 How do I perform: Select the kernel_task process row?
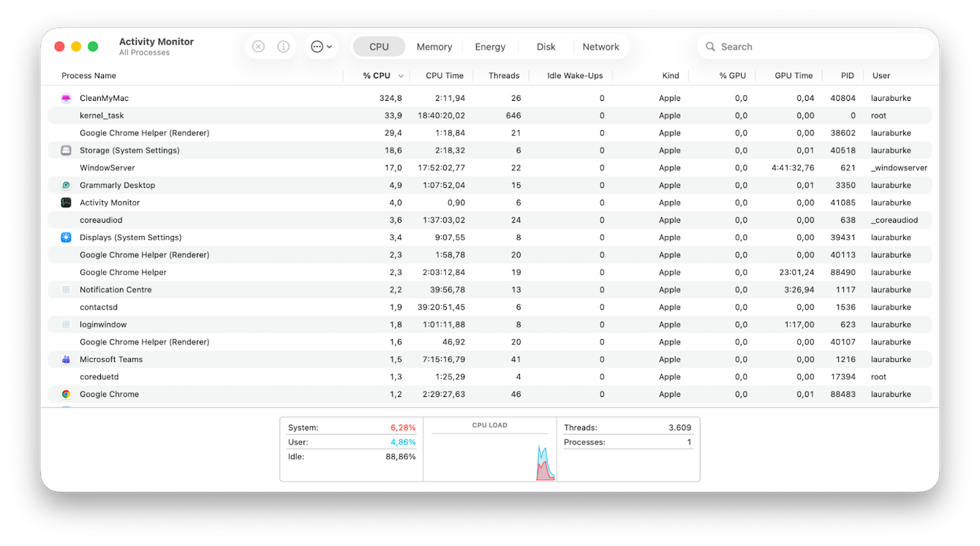click(293, 115)
